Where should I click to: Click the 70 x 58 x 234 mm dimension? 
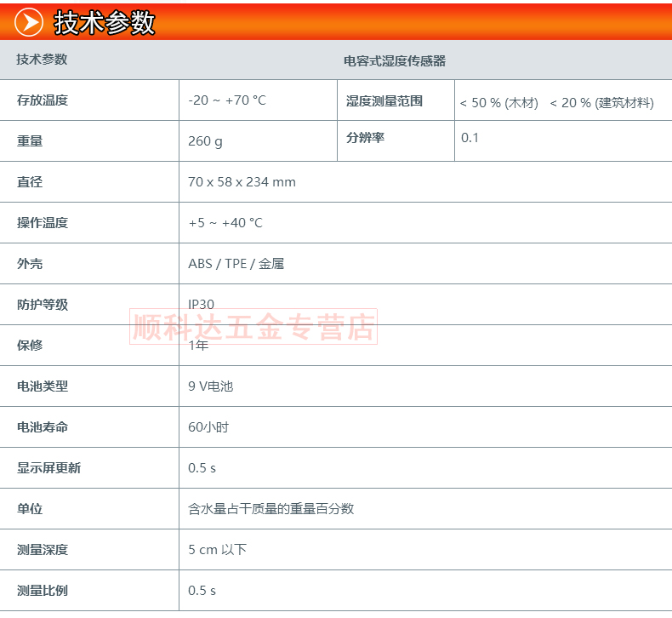pyautogui.click(x=242, y=182)
